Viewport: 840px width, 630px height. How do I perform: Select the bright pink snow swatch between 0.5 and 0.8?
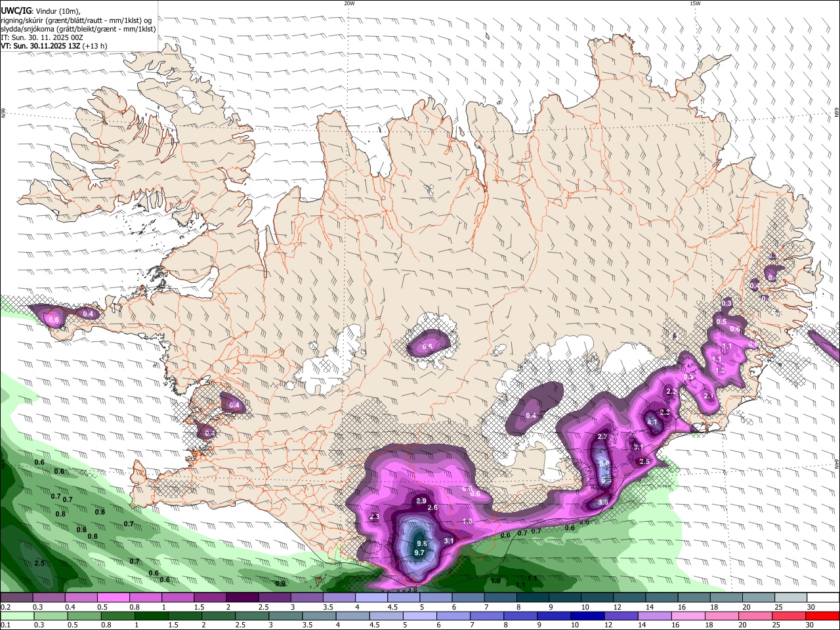[x=112, y=598]
